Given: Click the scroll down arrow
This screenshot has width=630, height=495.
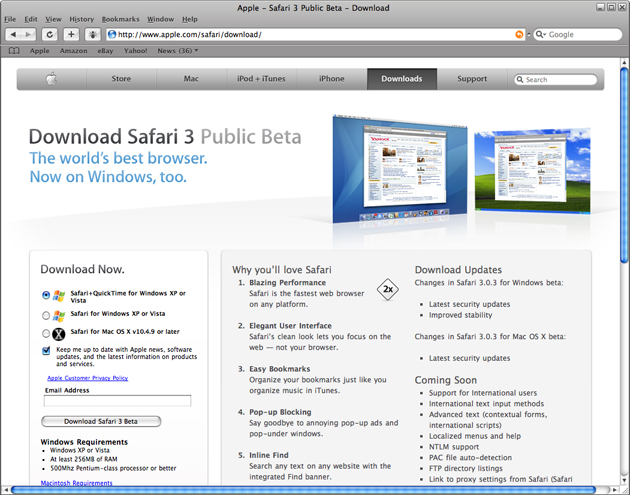Looking at the screenshot, I should (x=624, y=481).
